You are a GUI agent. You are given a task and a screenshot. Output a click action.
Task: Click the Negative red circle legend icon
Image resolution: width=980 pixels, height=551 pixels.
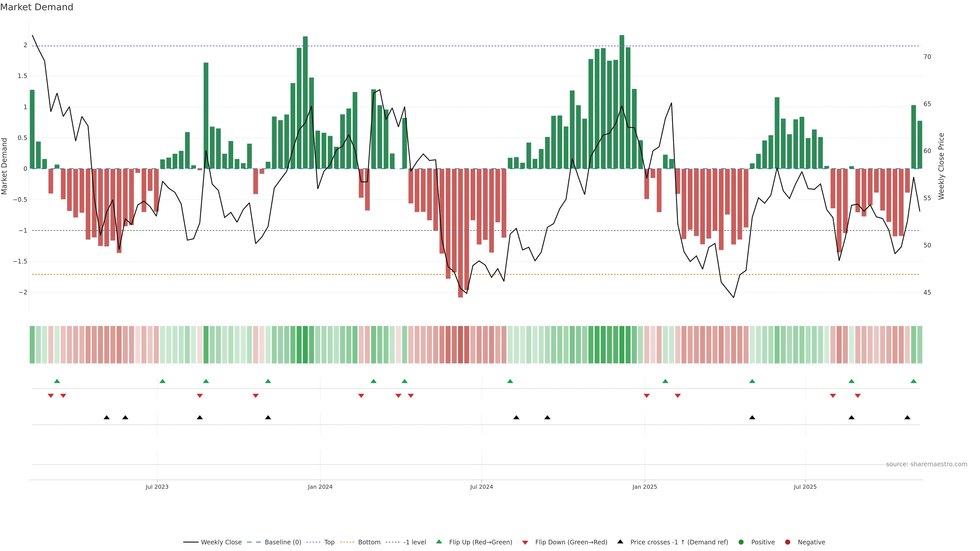point(788,542)
